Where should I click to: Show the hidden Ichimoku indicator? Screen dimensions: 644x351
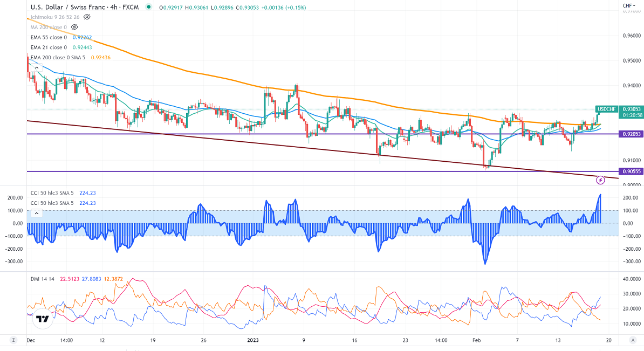pos(87,17)
